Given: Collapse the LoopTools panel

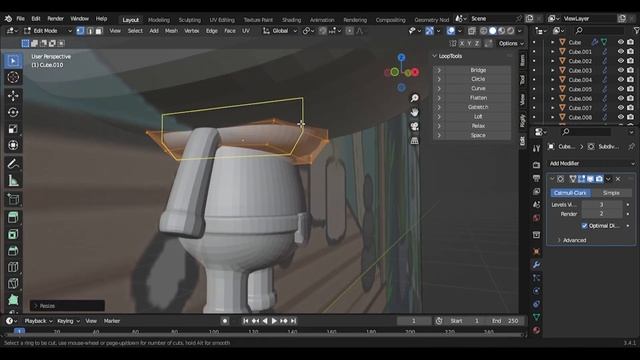Looking at the screenshot, I should pyautogui.click(x=435, y=56).
